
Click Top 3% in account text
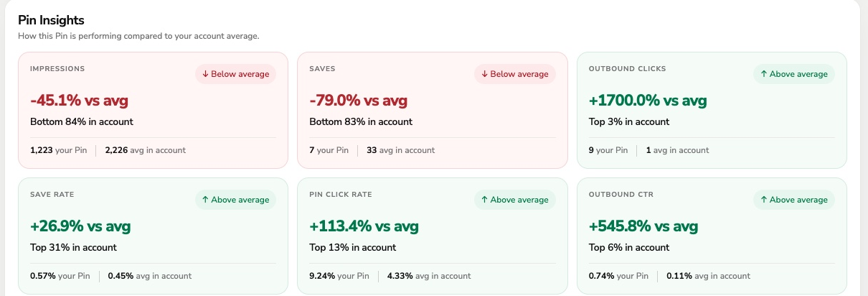(628, 122)
